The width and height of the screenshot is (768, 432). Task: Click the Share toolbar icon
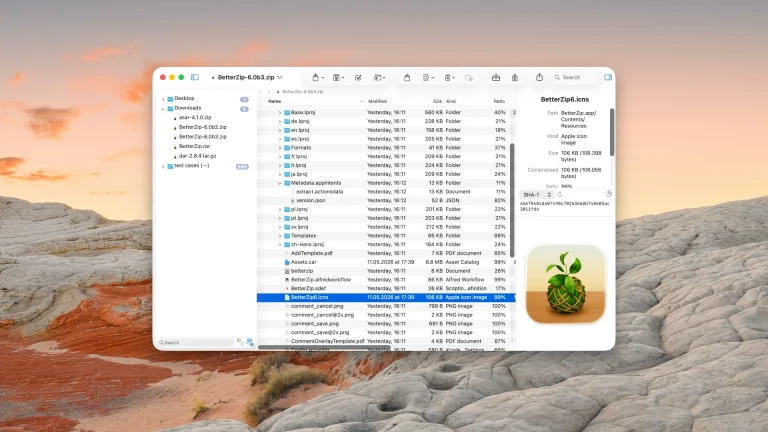[x=539, y=77]
